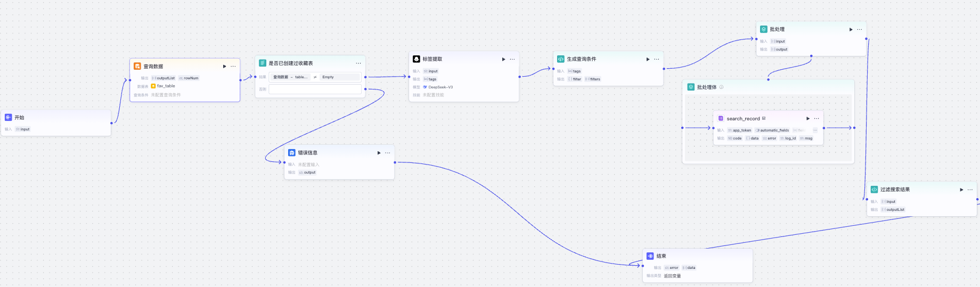Click the 批处理 batch node icon

(764, 29)
